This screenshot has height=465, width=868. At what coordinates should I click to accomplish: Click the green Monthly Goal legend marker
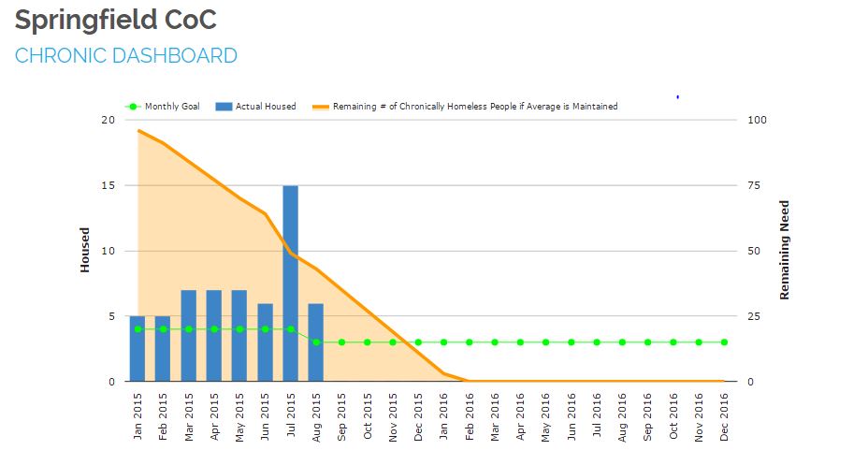[x=133, y=107]
